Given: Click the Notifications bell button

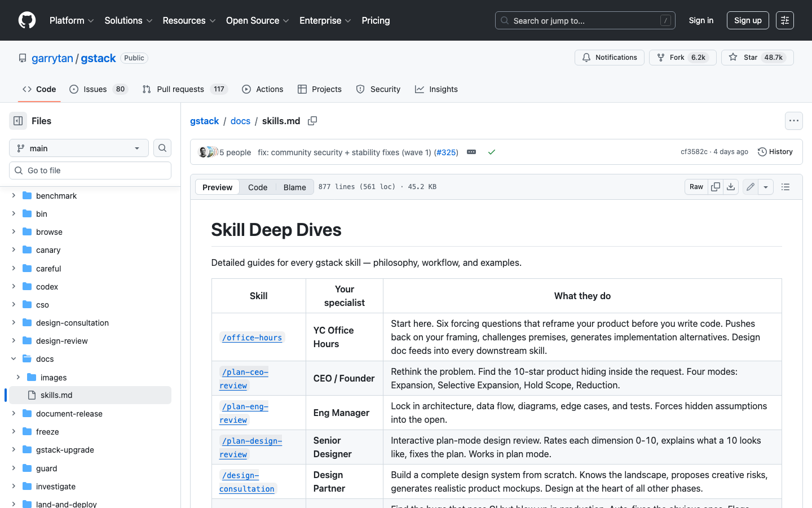Looking at the screenshot, I should click(x=610, y=58).
